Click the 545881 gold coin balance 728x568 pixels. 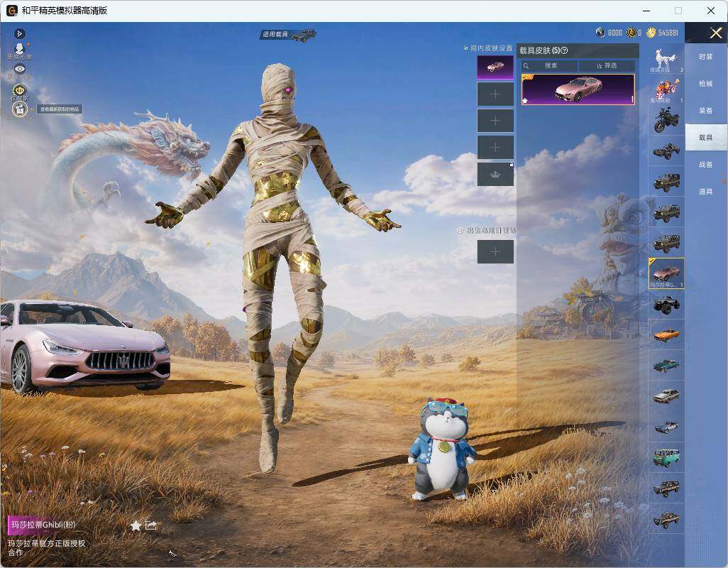[x=663, y=33]
